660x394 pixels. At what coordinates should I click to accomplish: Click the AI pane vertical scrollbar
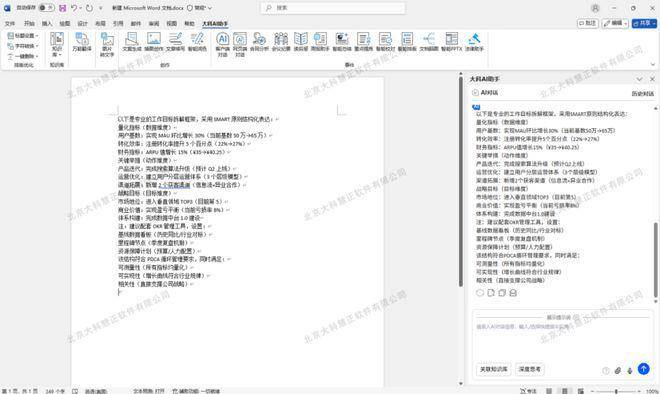[x=655, y=259]
